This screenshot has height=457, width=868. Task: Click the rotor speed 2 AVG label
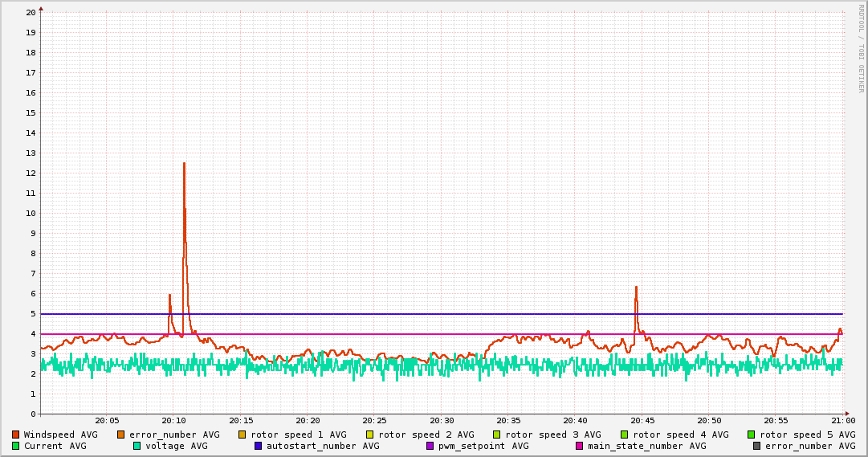point(426,435)
